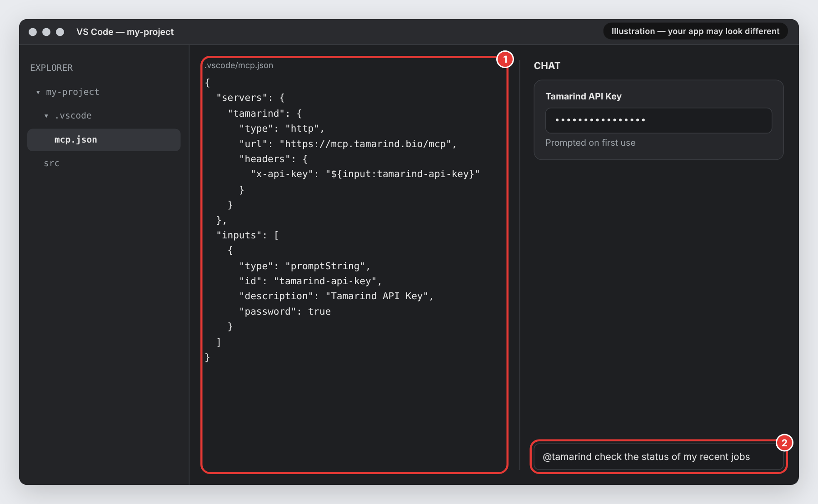Select the .vscode folder label
818x504 pixels.
(x=73, y=116)
